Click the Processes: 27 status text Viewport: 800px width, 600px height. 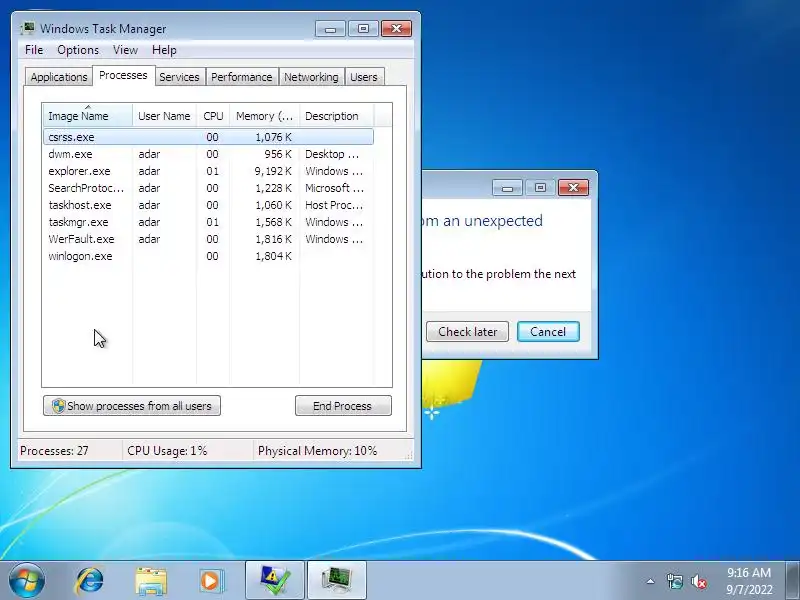pos(54,451)
